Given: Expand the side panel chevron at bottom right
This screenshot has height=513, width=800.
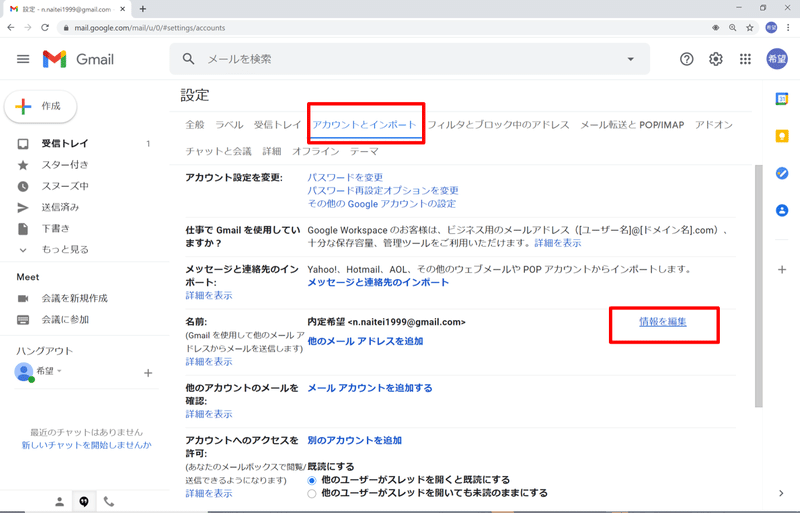Looking at the screenshot, I should (x=781, y=493).
